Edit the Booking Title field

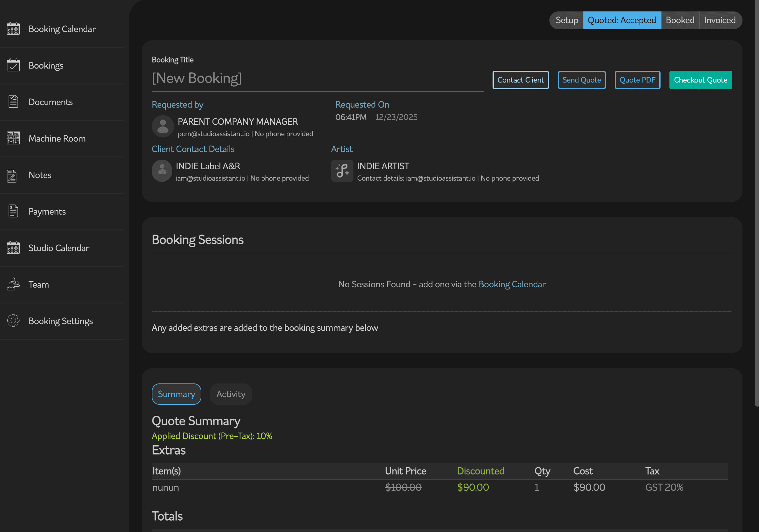pos(317,78)
